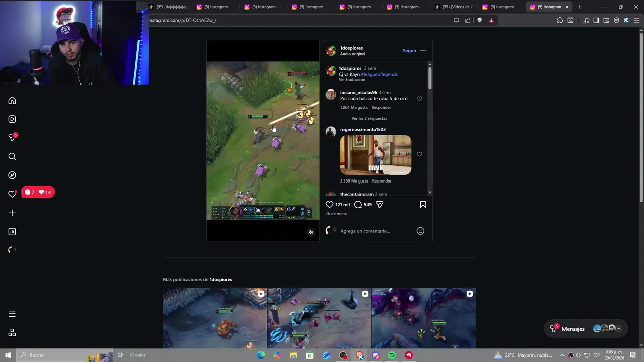The image size is (644, 362).
Task: Open the third related reel thumbnail
Action: (x=424, y=318)
